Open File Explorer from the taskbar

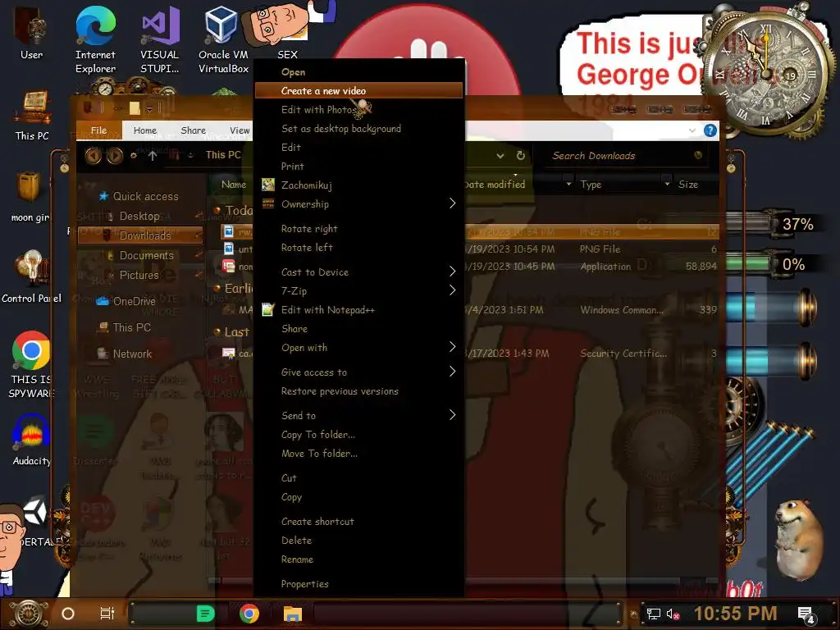[x=293, y=614]
